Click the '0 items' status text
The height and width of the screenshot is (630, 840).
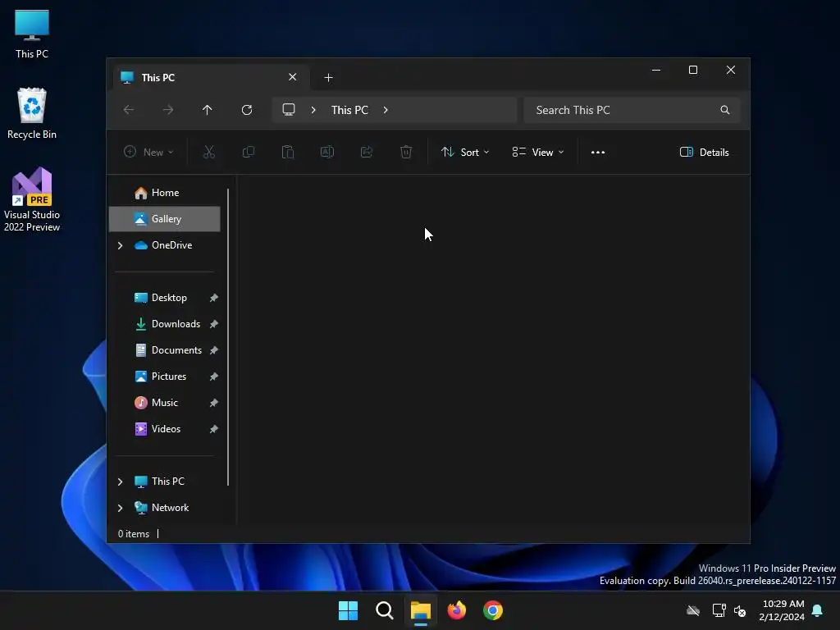click(x=134, y=534)
